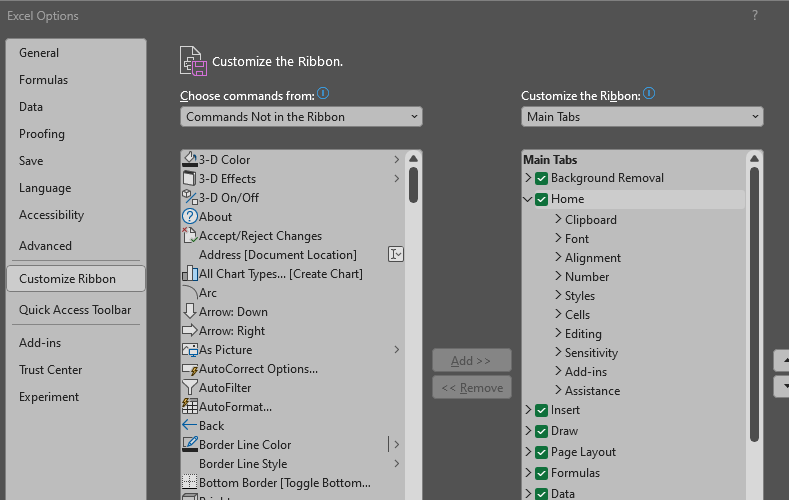
Task: Uncheck the Draw tab checkbox
Action: click(541, 432)
